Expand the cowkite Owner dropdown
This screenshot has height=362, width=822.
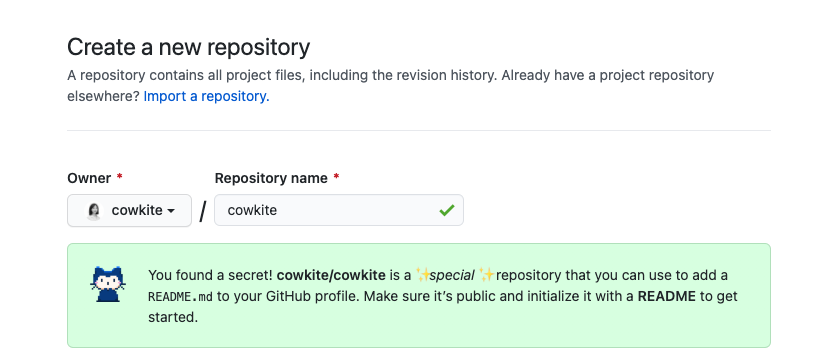tap(129, 211)
